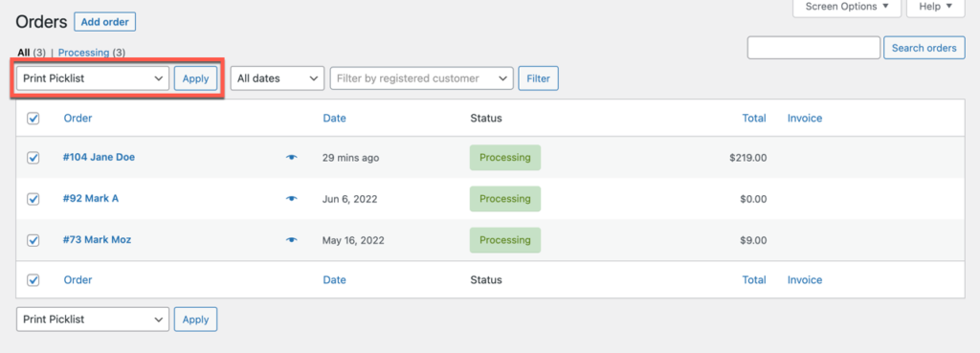Sort by Order column in footer
This screenshot has width=980, height=353.
click(78, 280)
